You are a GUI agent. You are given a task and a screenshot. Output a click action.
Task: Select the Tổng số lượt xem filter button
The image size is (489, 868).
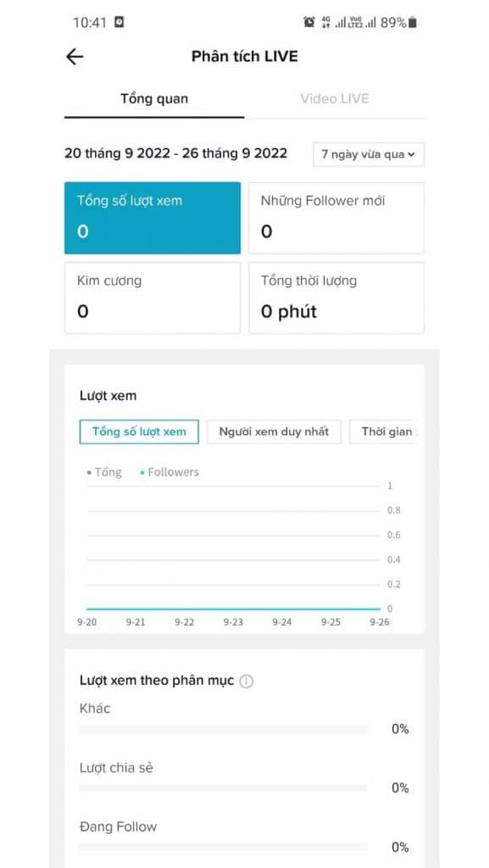138,431
